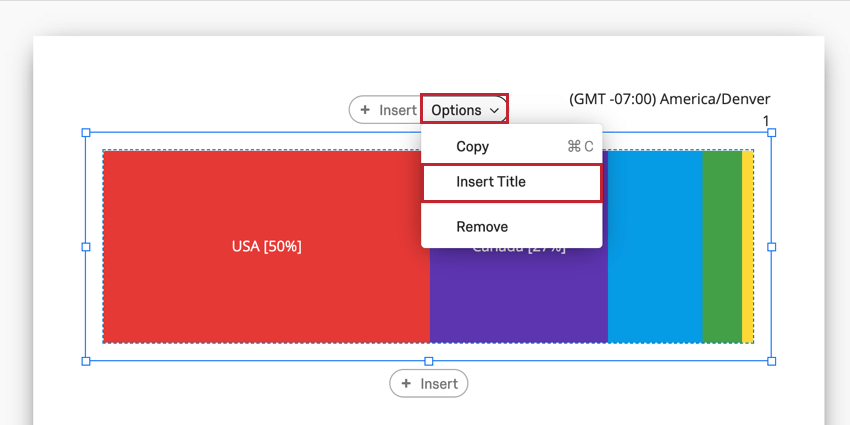Image resolution: width=850 pixels, height=425 pixels.
Task: Choose Copy from the Options menu
Action: click(511, 146)
